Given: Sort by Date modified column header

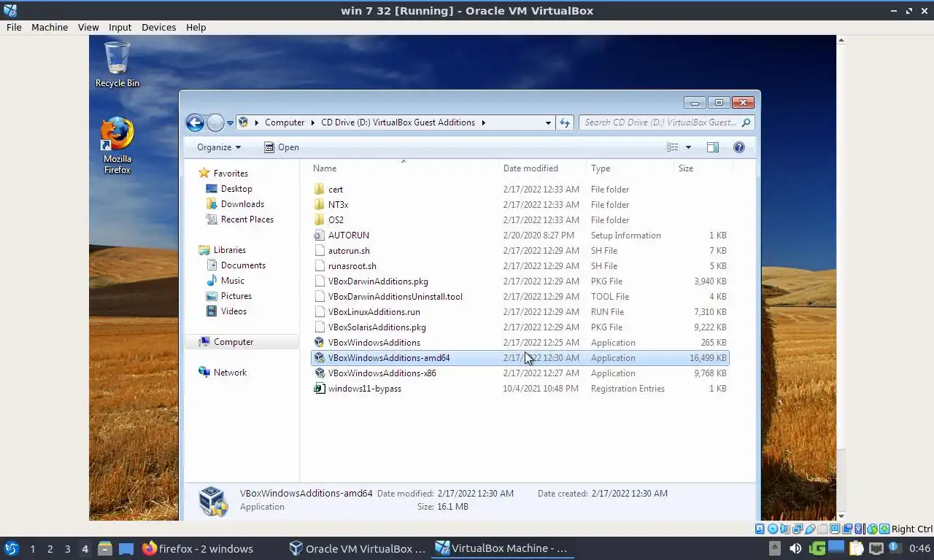Looking at the screenshot, I should coord(543,168).
